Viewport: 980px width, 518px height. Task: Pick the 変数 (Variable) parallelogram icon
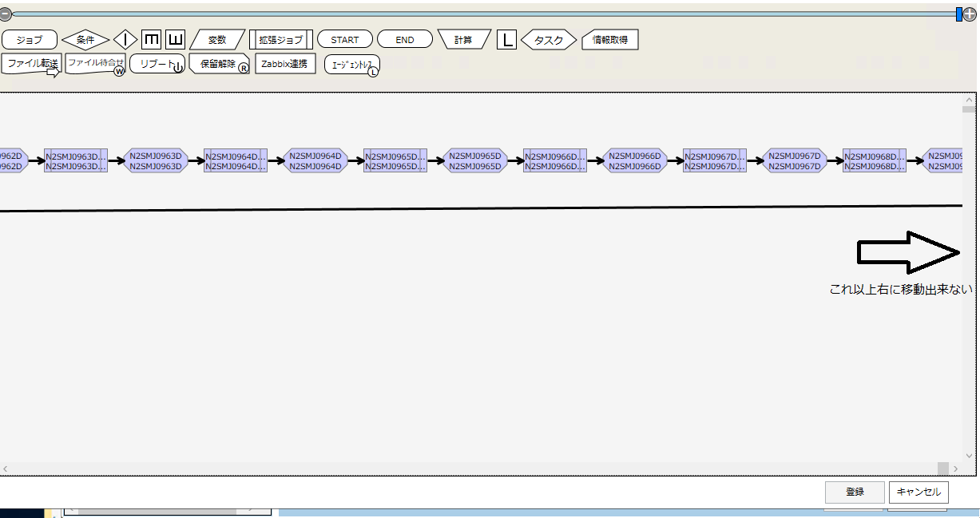[x=217, y=40]
